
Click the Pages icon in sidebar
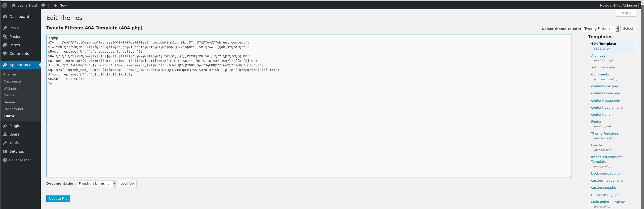pos(5,45)
